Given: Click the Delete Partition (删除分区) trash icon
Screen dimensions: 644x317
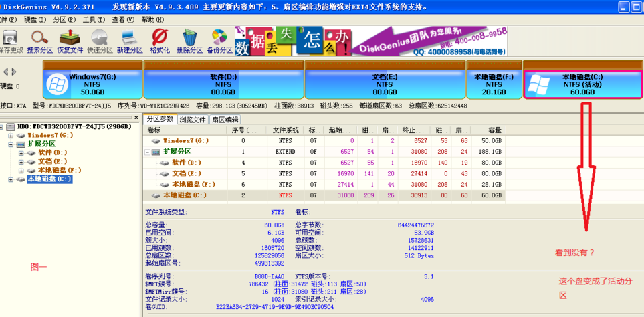Looking at the screenshot, I should [189, 37].
